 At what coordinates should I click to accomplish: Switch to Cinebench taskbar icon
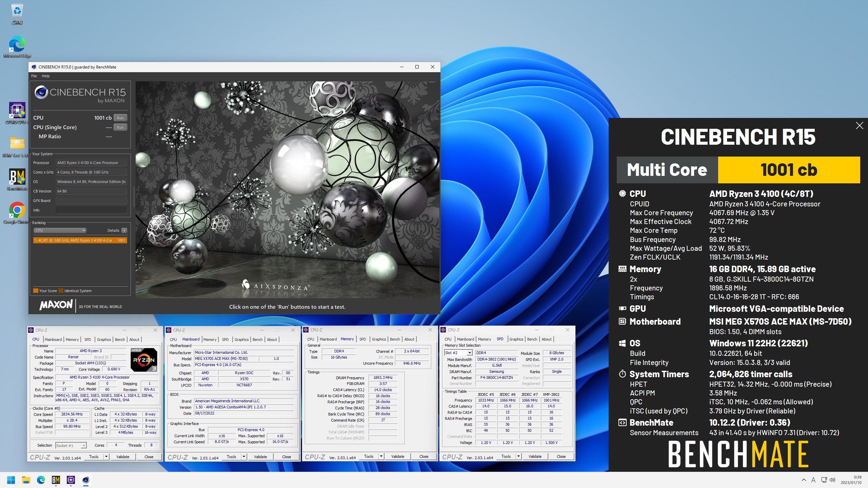click(x=86, y=480)
